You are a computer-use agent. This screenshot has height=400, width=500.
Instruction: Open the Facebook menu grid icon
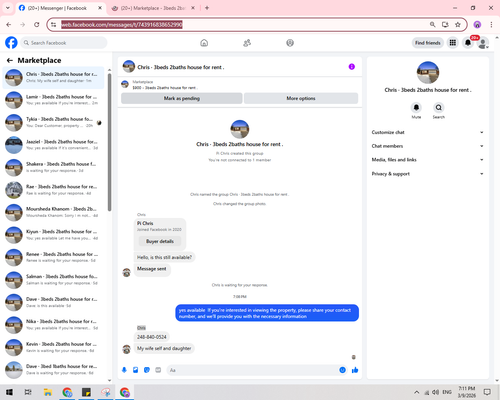453,43
